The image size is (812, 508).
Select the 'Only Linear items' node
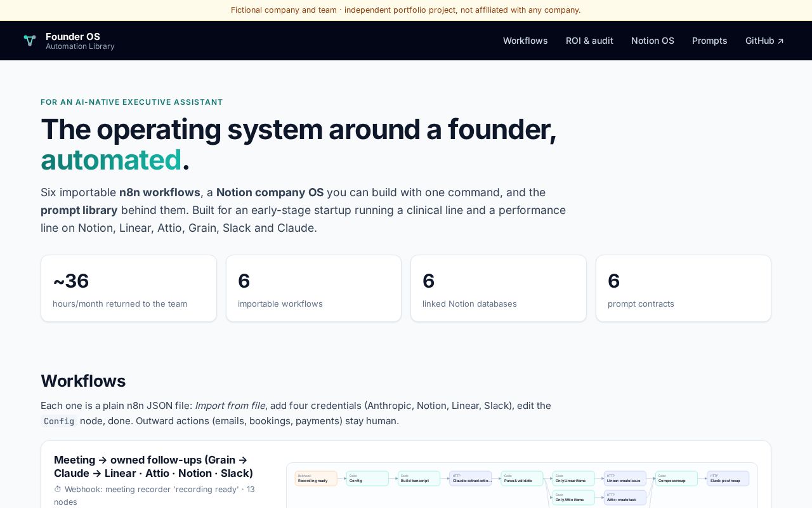coord(573,478)
